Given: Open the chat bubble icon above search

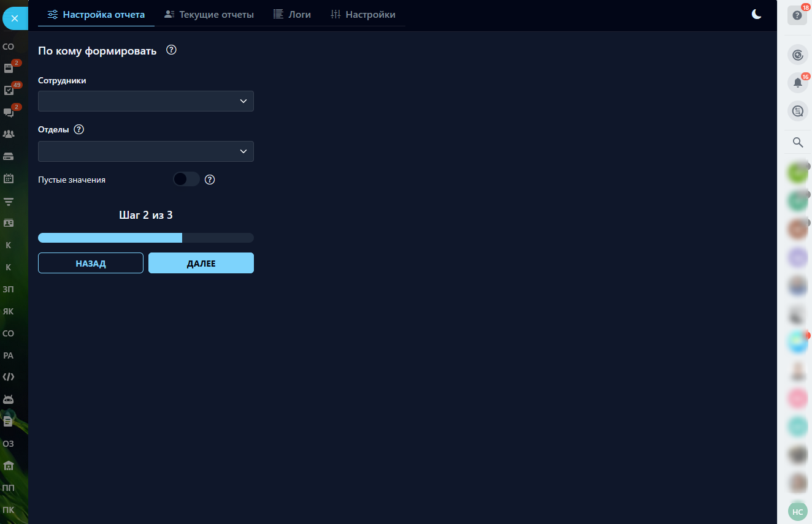Looking at the screenshot, I should 797,111.
